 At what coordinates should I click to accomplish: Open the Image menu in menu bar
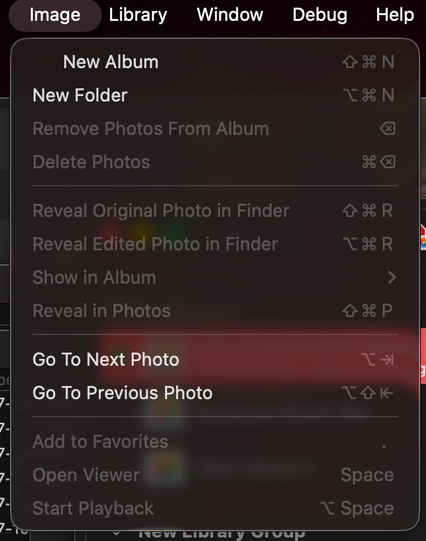click(55, 15)
